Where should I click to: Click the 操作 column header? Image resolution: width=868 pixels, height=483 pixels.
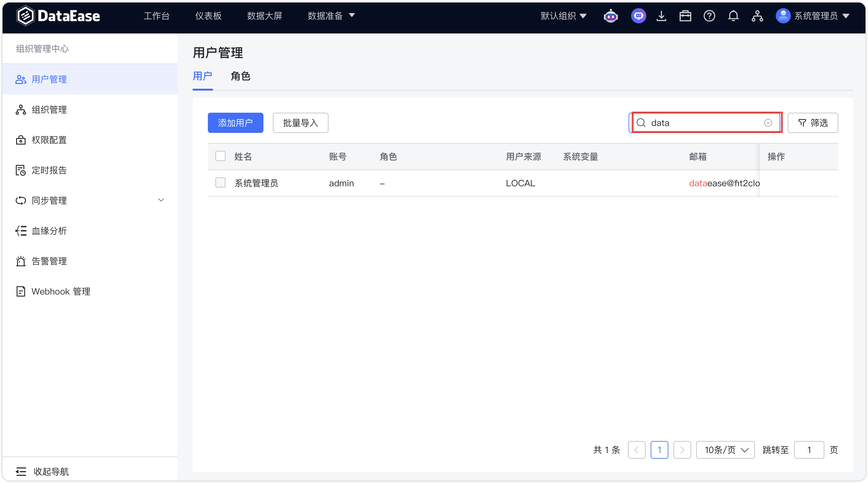tap(776, 157)
